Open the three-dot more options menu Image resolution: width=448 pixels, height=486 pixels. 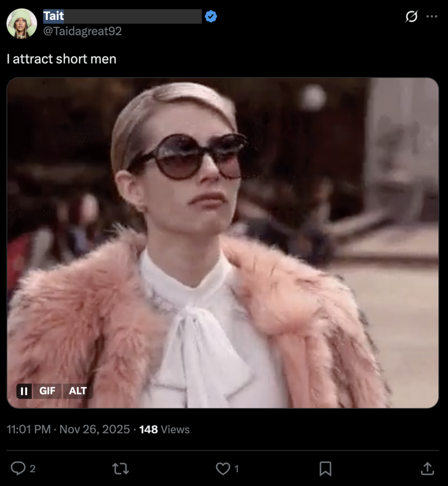pos(432,17)
